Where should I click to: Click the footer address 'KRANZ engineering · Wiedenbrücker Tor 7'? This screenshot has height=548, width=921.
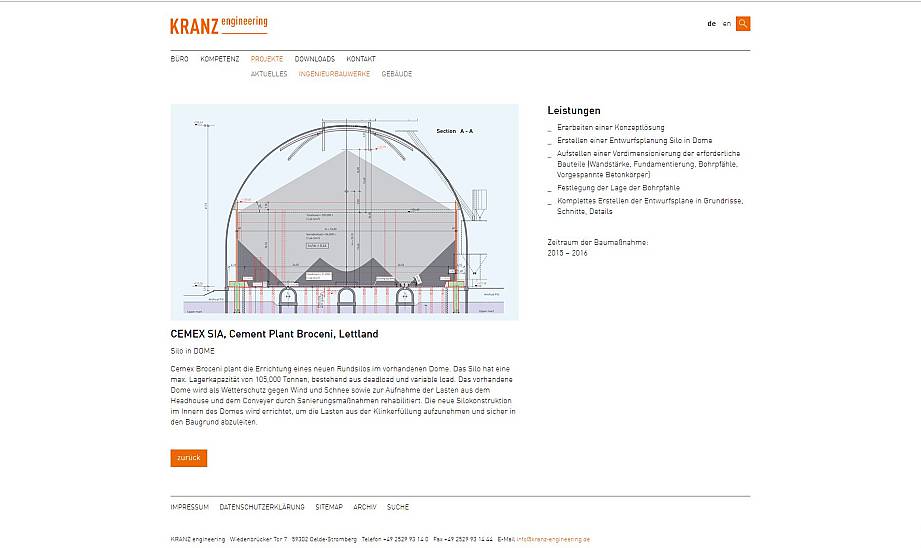pyautogui.click(x=229, y=539)
